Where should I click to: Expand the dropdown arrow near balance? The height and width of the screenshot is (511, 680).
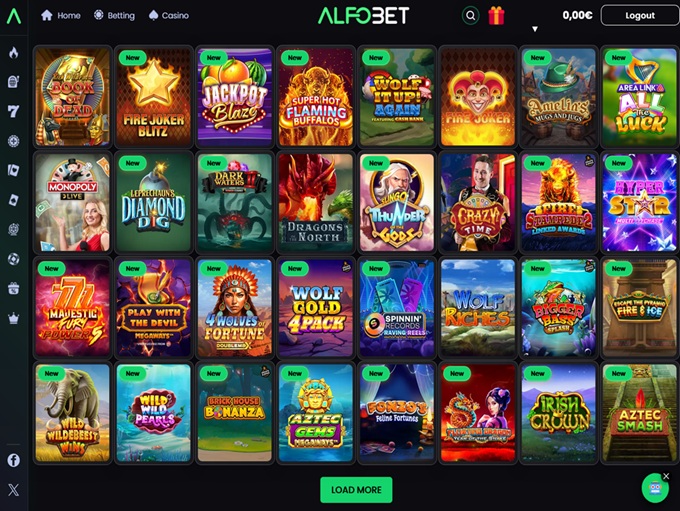(x=535, y=29)
